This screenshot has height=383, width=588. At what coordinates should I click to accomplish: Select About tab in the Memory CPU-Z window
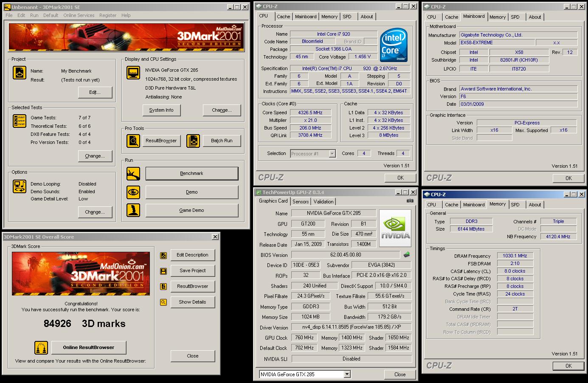pyautogui.click(x=535, y=205)
